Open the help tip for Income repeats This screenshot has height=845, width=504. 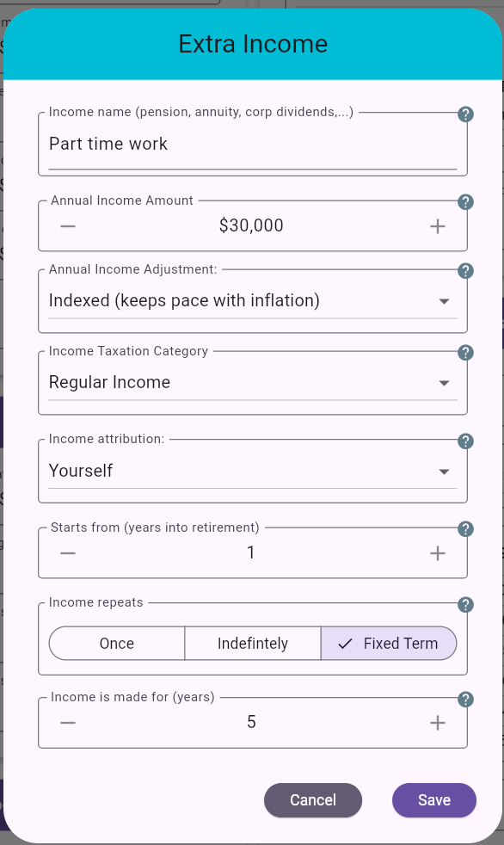click(x=465, y=604)
